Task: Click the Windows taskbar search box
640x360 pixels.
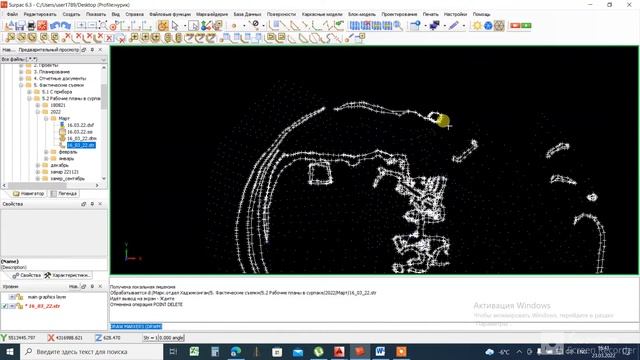Action: click(91, 351)
